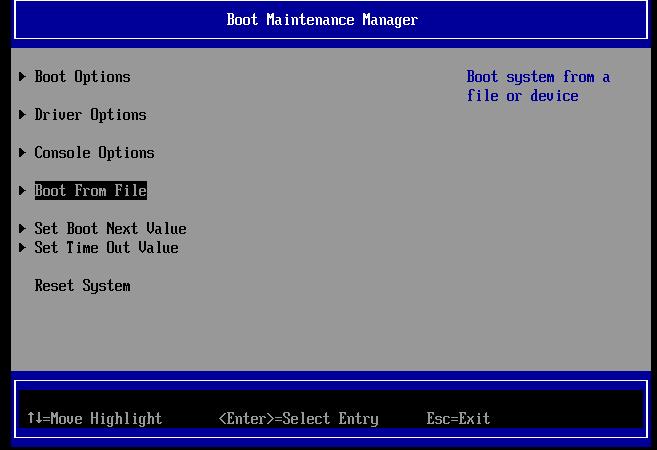The height and width of the screenshot is (450, 657).
Task: Click the arrow beside Boot Options
Action: (x=22, y=77)
